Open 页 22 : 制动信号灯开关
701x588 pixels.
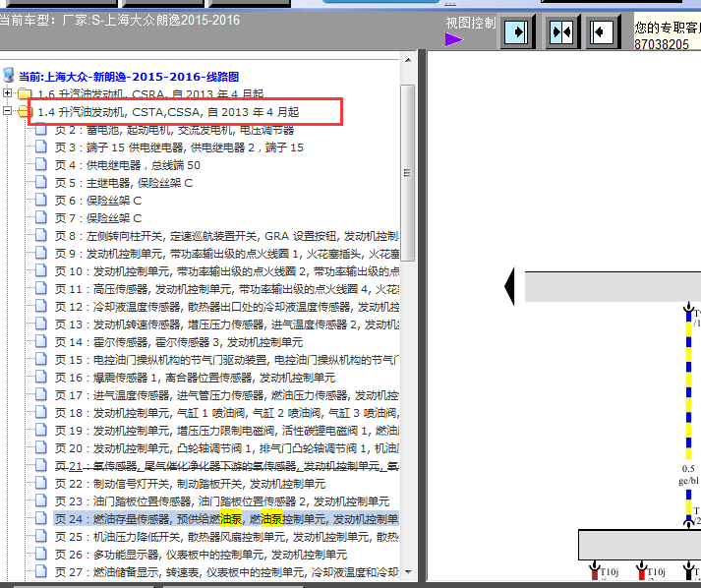(190, 484)
